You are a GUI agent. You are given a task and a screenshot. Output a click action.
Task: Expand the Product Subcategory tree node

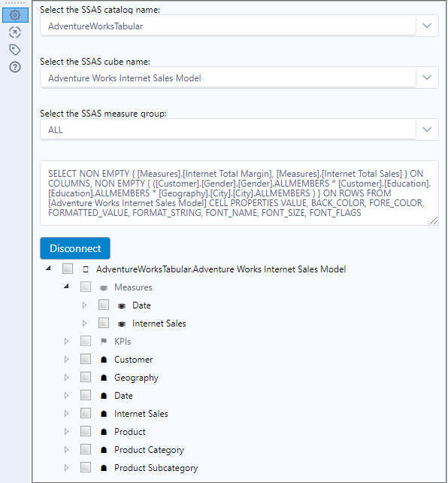click(x=66, y=468)
